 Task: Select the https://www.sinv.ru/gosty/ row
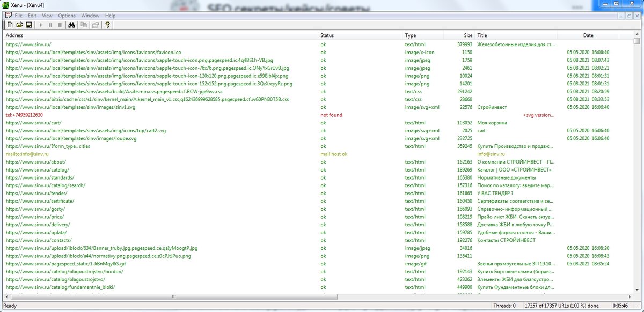coord(35,209)
